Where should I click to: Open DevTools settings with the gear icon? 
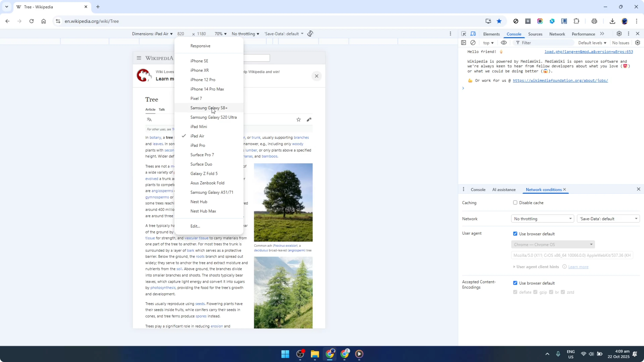tap(619, 34)
